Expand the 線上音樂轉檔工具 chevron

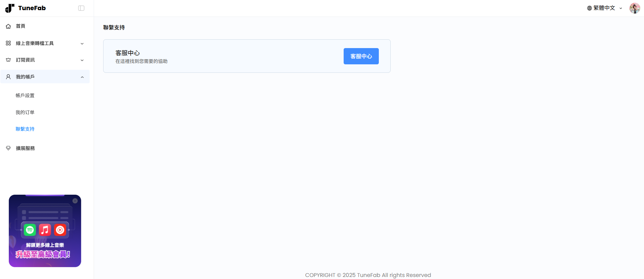coord(82,44)
